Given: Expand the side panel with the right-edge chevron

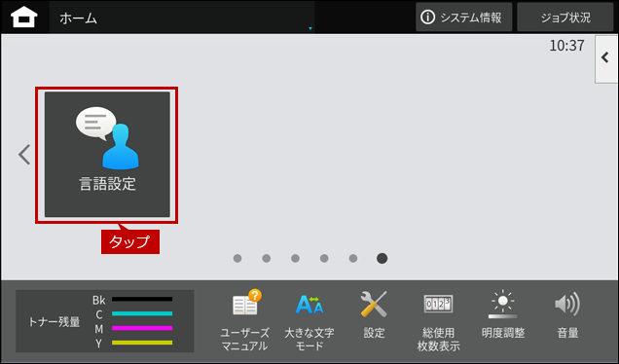Looking at the screenshot, I should pos(606,58).
